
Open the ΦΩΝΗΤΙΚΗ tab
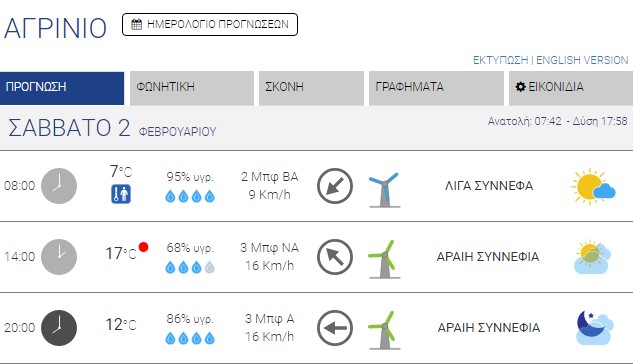[x=192, y=88]
